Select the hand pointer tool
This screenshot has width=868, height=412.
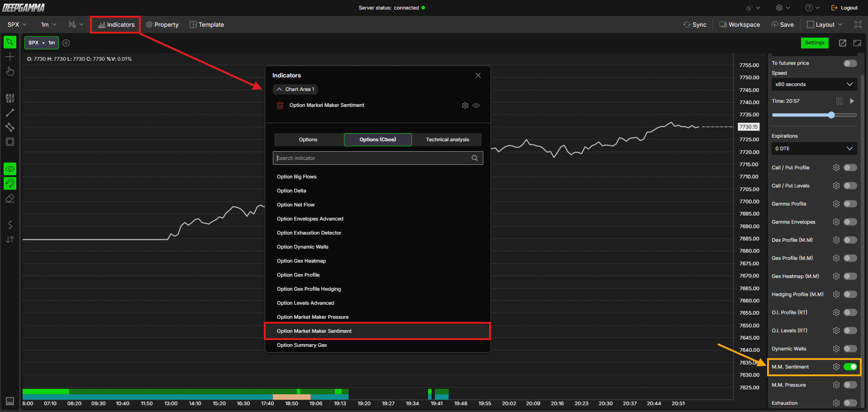tap(10, 71)
